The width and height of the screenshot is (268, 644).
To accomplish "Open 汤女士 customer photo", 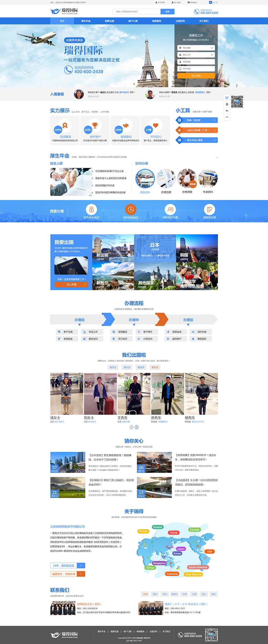I will click(67, 394).
